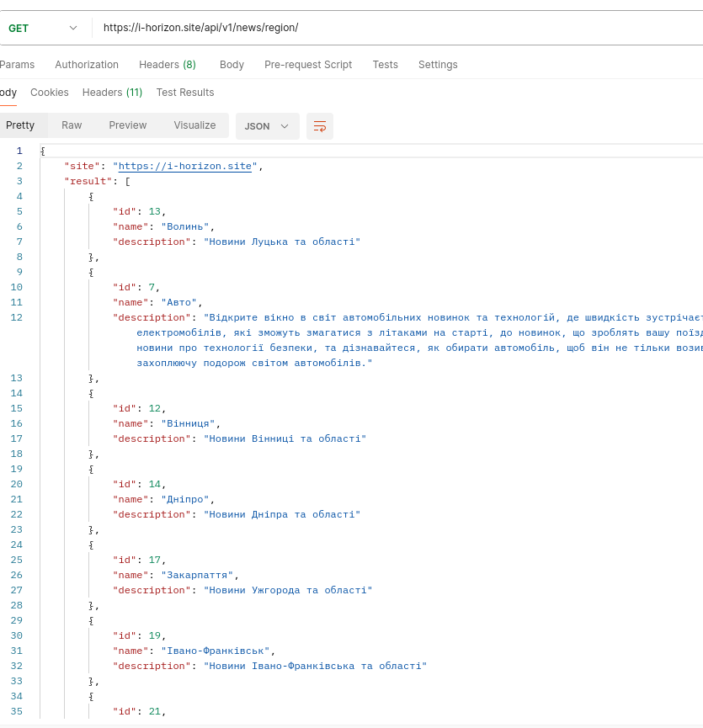Switch to the Params tab
Screen dimensions: 703x728
coord(17,65)
